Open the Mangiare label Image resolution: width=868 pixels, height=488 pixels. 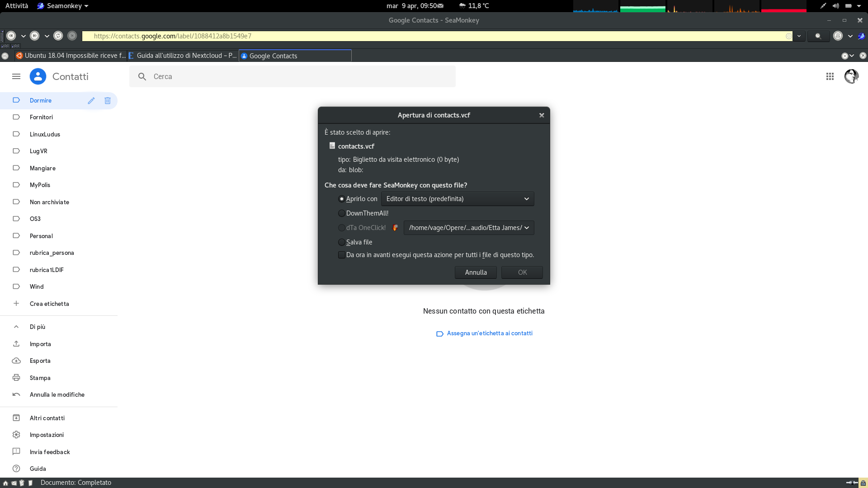[59, 168]
